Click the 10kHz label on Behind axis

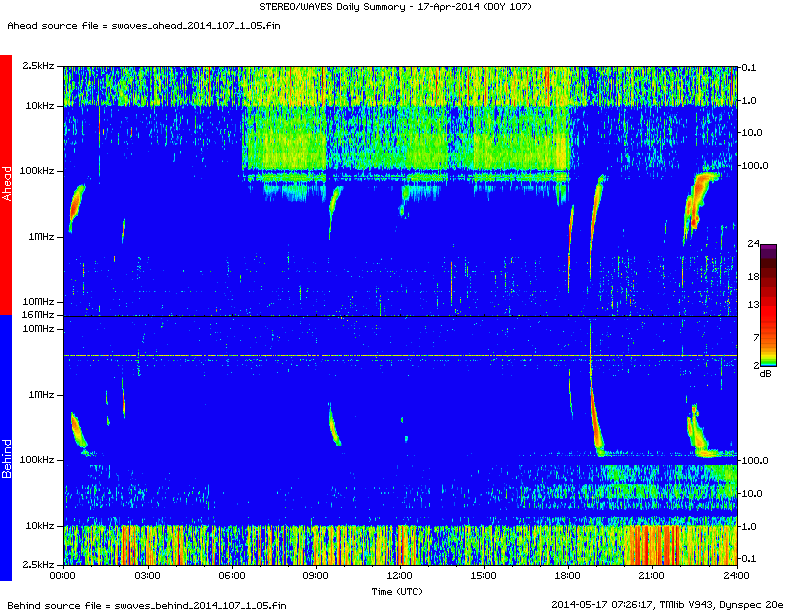(x=40, y=526)
